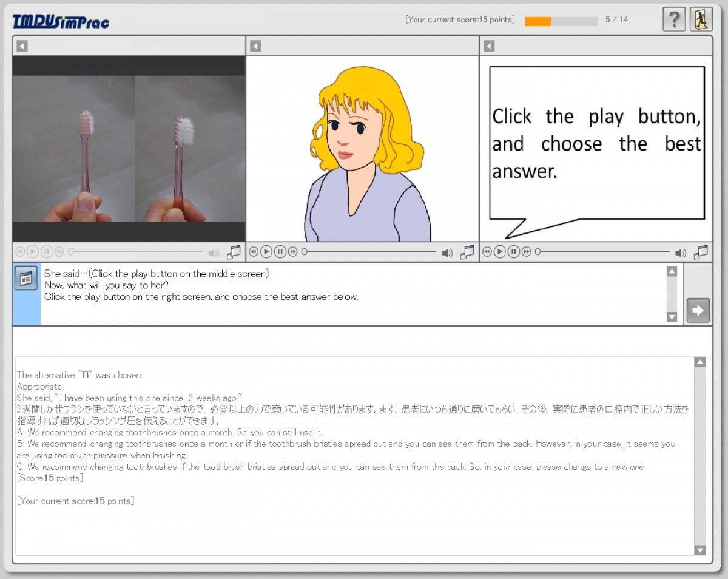Collapse the middle character panel
The width and height of the screenshot is (728, 579).
[255, 46]
